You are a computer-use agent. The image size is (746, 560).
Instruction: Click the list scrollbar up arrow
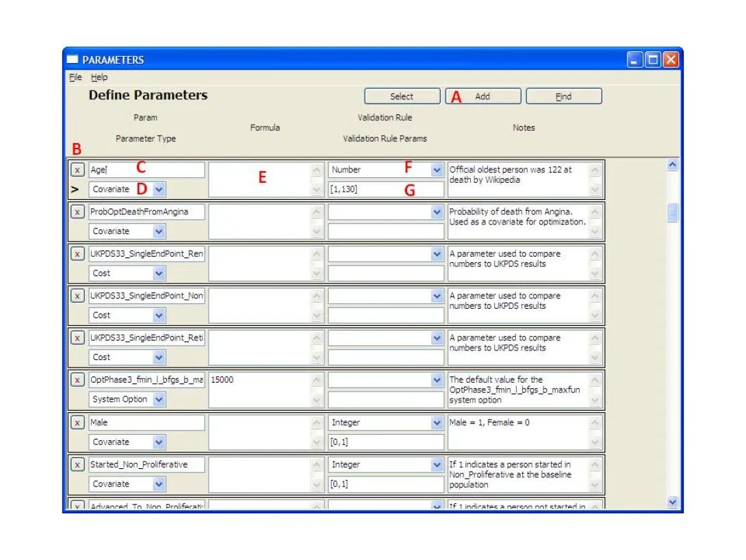[672, 164]
